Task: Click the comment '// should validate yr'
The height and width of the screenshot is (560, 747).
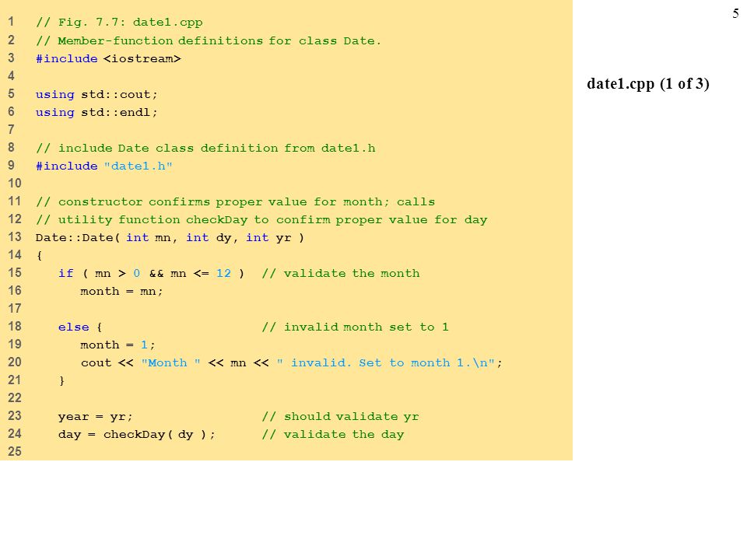Action: [340, 417]
